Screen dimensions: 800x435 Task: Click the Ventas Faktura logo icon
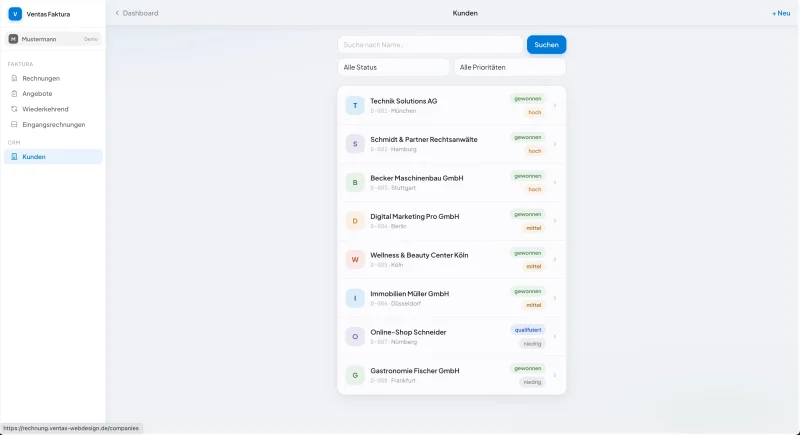(x=15, y=14)
